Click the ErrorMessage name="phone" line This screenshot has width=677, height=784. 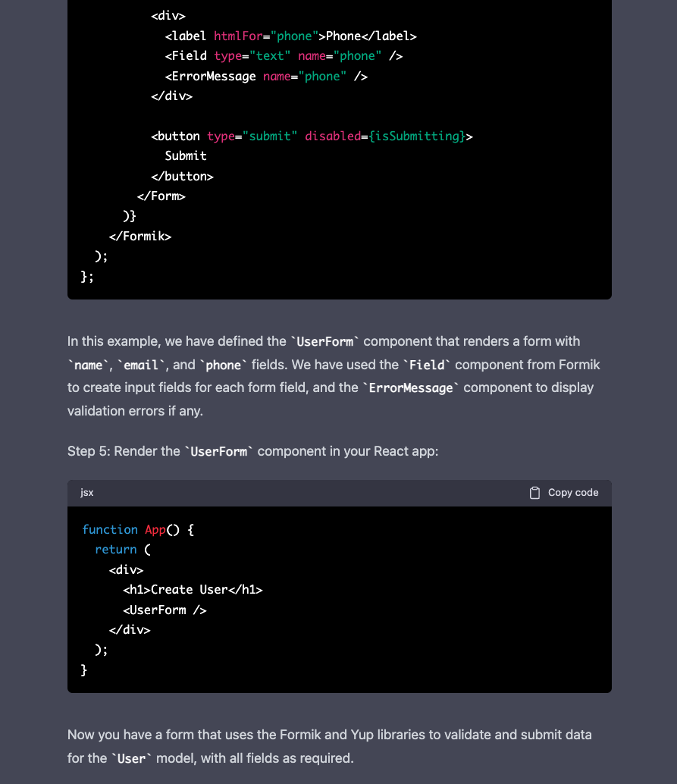pos(267,77)
